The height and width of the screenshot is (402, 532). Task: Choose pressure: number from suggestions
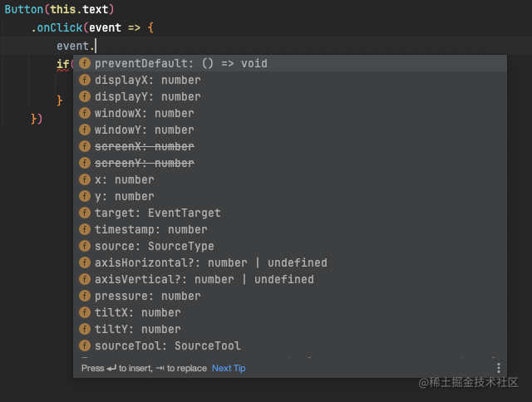[290, 296]
